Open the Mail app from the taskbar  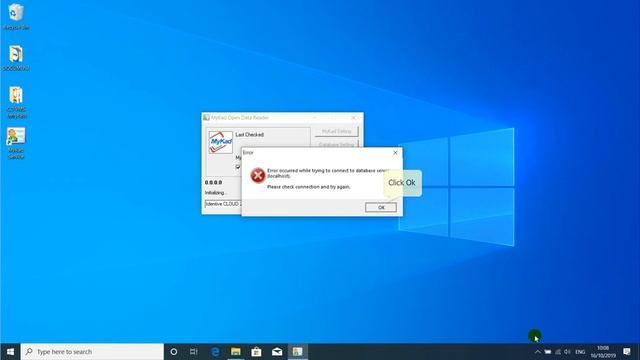pos(277,351)
